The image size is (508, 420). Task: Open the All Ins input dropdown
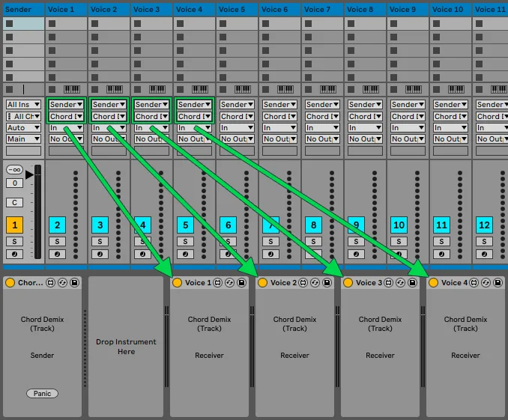point(24,105)
